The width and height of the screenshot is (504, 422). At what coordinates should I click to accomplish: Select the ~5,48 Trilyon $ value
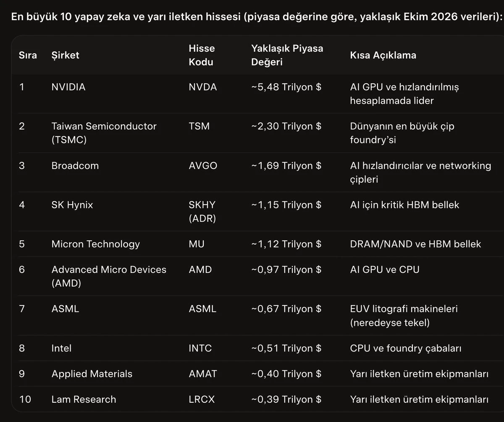coord(286,87)
